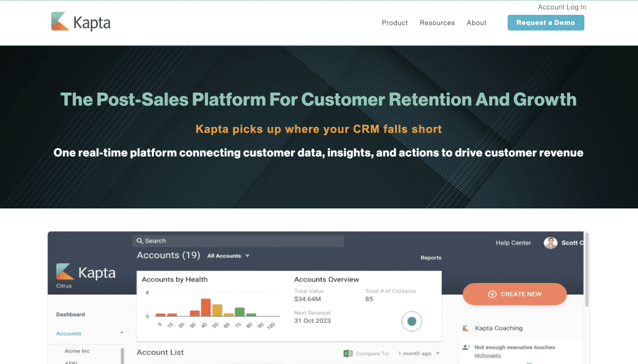The height and width of the screenshot is (364, 638).
Task: Click the Kapta Coaching label
Action: tap(499, 329)
